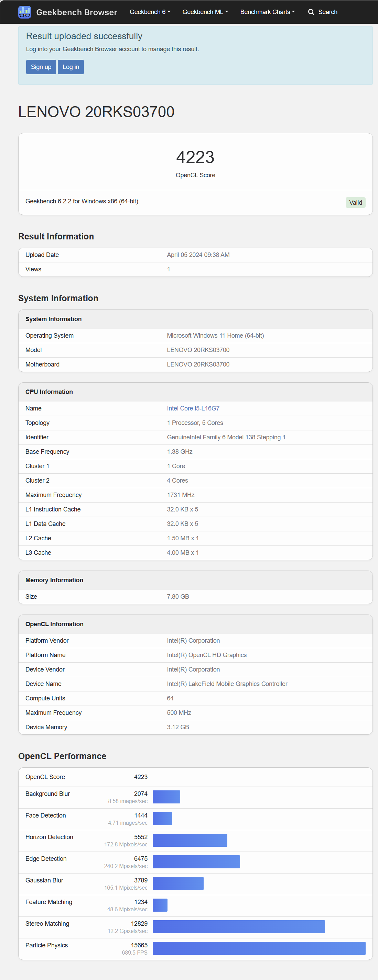Screen dimensions: 378x980
Task: Click the Sign up button
Action: point(41,67)
